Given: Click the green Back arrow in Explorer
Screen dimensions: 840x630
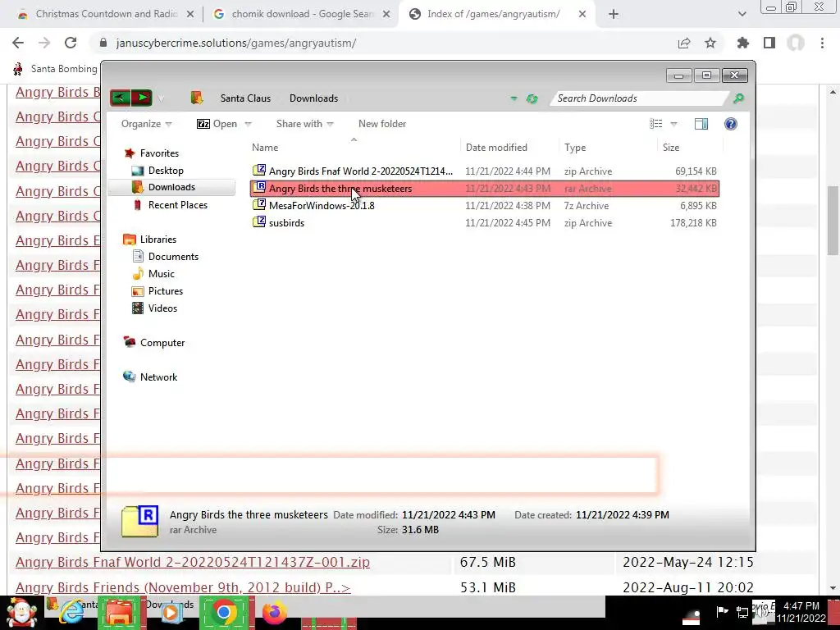Looking at the screenshot, I should [x=120, y=98].
